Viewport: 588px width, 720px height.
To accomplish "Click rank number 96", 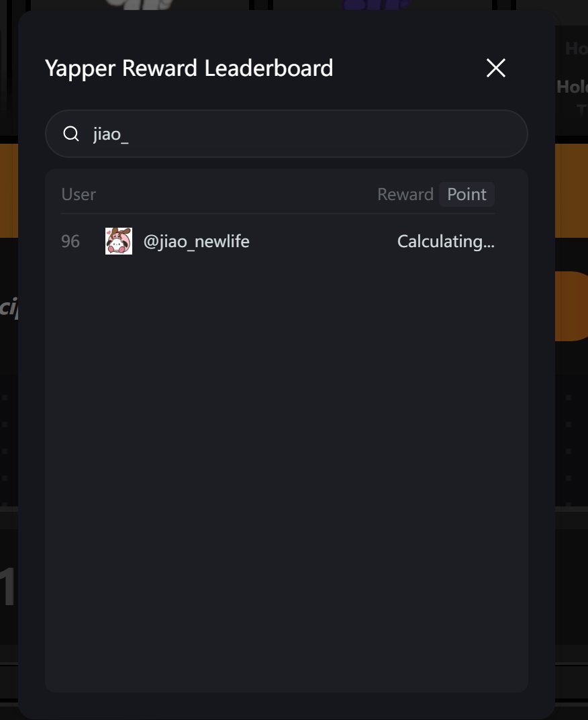I will click(70, 242).
